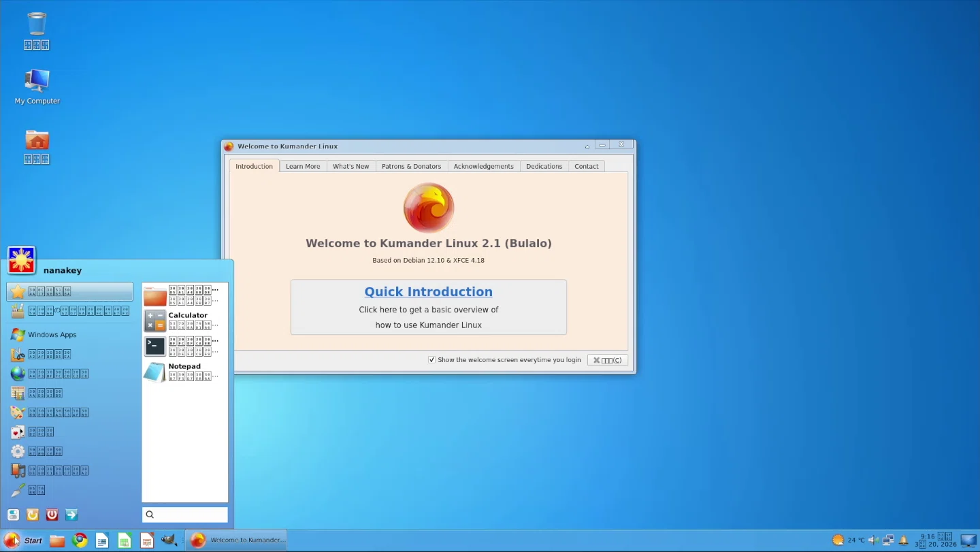Select the gear Settings category

(x=69, y=451)
